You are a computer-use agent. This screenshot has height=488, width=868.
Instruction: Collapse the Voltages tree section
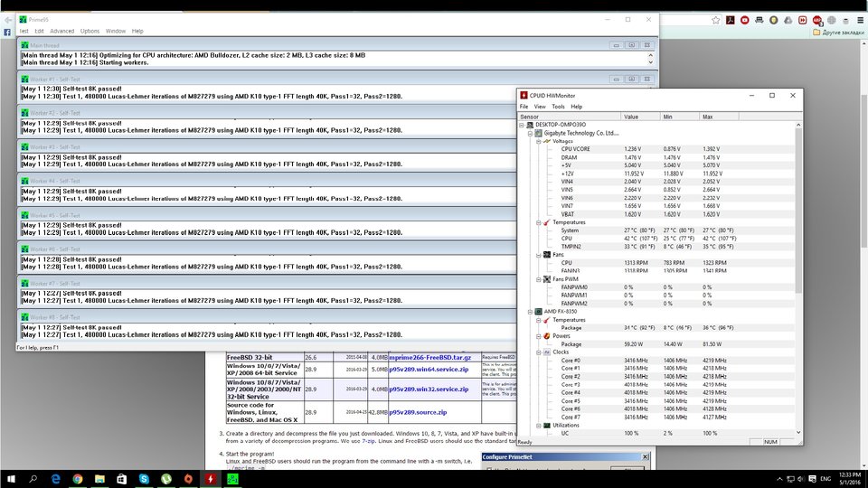tap(538, 141)
